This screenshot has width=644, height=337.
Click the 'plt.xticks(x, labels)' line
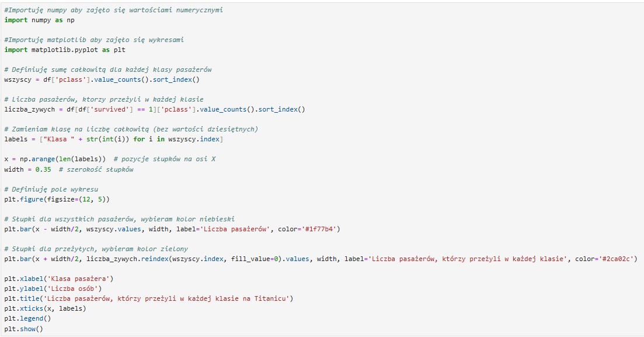point(44,308)
